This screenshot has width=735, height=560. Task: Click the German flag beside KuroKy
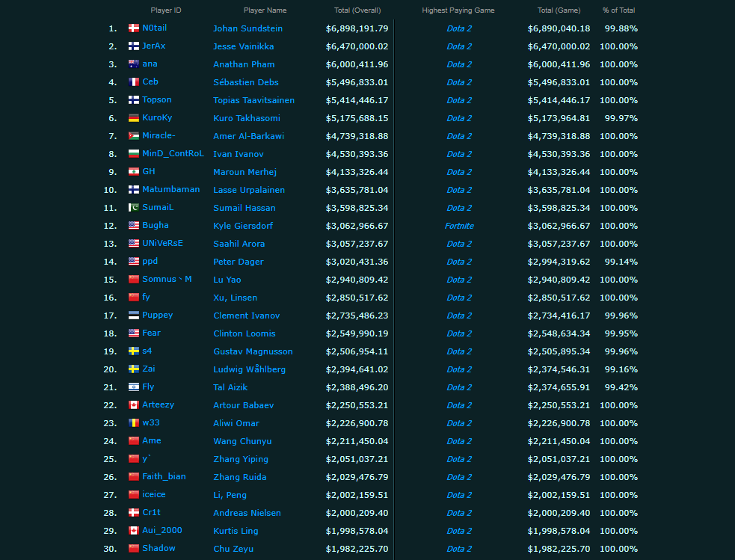point(134,117)
